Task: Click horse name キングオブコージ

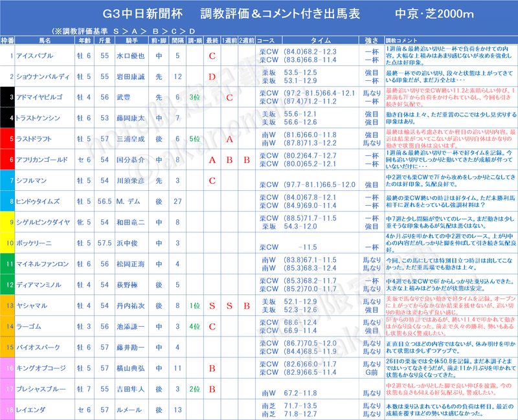Action: coord(41,368)
